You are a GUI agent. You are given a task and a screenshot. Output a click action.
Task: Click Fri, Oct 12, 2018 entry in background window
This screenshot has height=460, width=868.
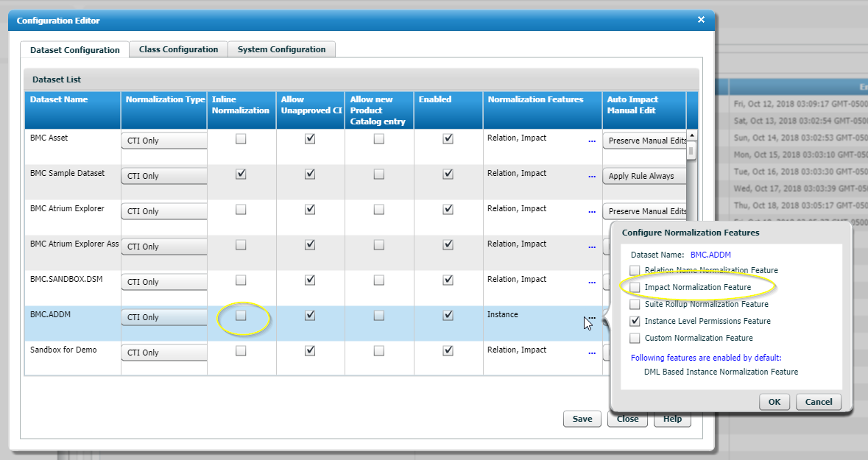pyautogui.click(x=800, y=104)
